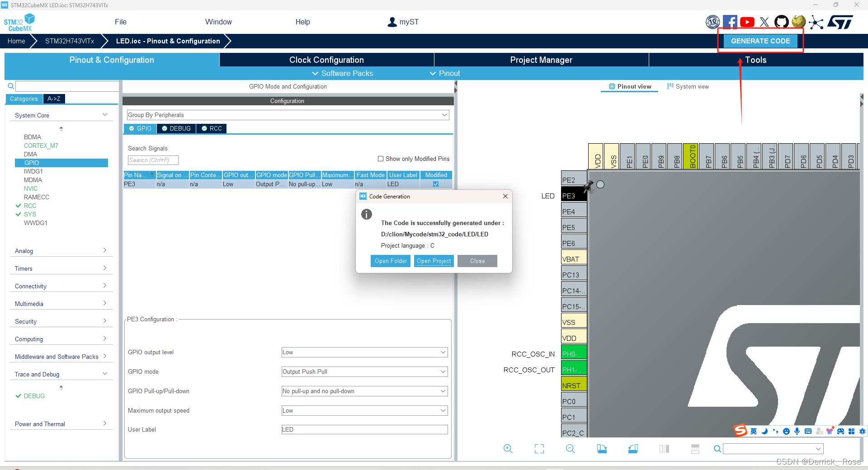Click the ST logo in top right
868x470 pixels.
[x=840, y=22]
